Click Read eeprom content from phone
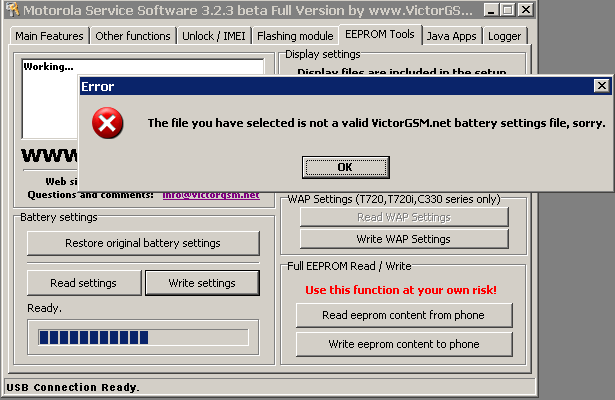 click(404, 315)
